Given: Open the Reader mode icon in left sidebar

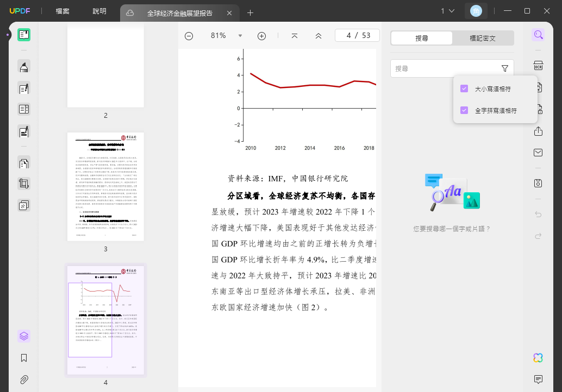Looking at the screenshot, I should 24,35.
